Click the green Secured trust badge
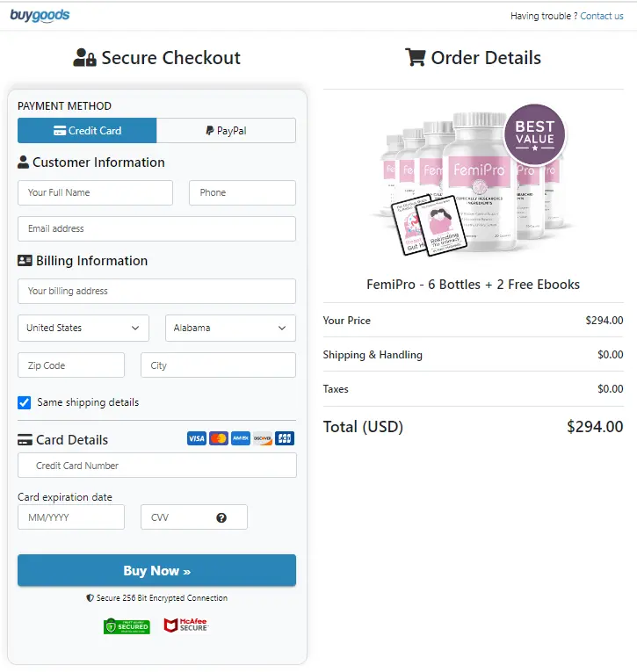 click(x=127, y=625)
